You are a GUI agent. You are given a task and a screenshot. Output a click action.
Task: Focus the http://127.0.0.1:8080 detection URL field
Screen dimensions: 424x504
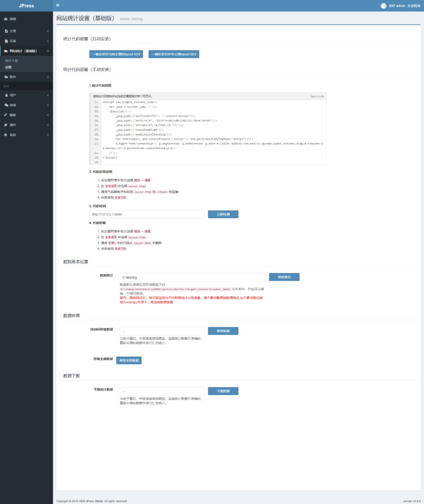pos(147,214)
